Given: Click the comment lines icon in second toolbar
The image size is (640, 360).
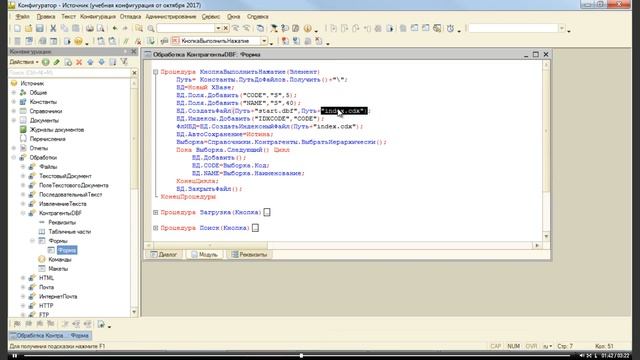Looking at the screenshot, I should tap(127, 41).
